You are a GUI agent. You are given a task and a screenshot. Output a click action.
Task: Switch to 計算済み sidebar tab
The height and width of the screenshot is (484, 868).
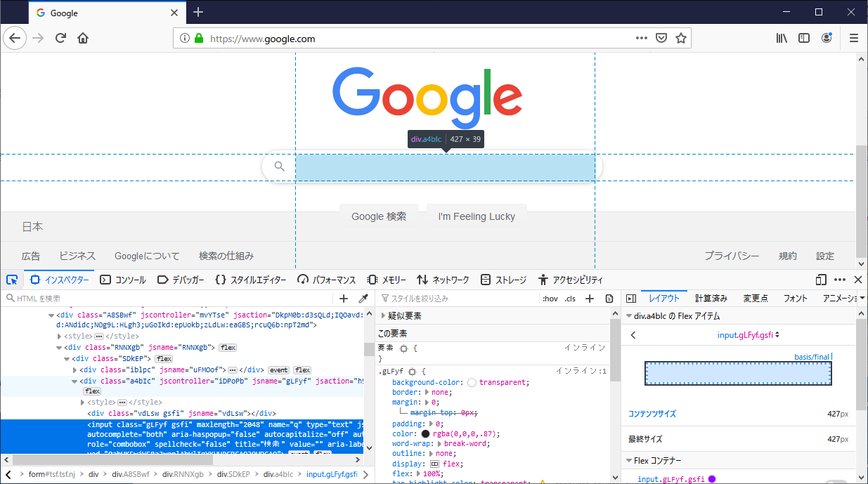711,299
